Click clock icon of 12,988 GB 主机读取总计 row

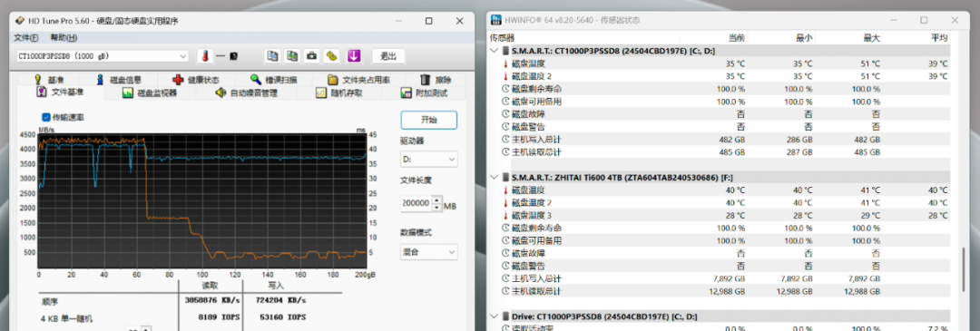coord(506,291)
